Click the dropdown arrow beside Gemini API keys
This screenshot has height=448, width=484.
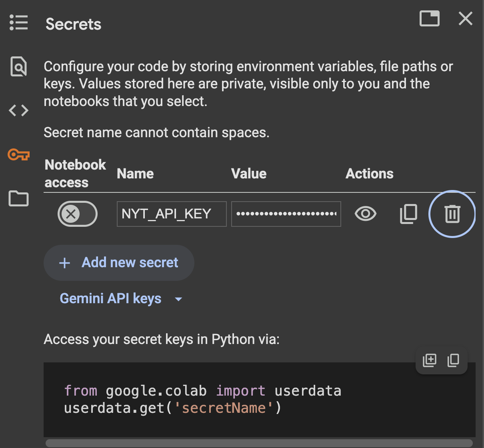click(x=179, y=299)
